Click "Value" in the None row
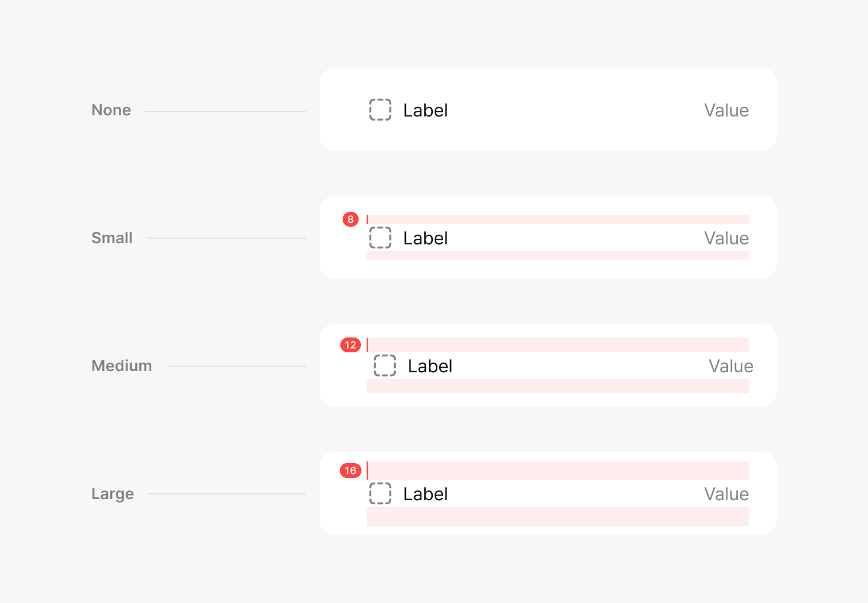This screenshot has height=603, width=868. tap(726, 110)
